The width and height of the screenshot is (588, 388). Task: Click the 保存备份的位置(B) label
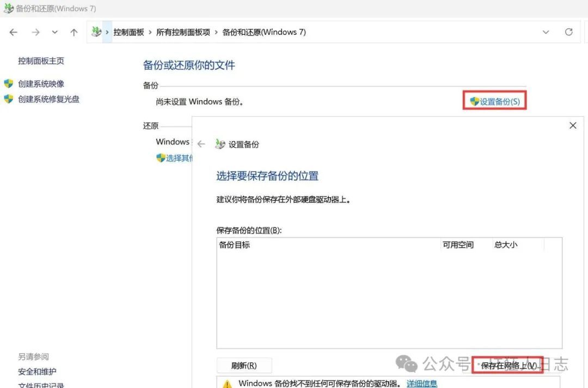click(249, 230)
